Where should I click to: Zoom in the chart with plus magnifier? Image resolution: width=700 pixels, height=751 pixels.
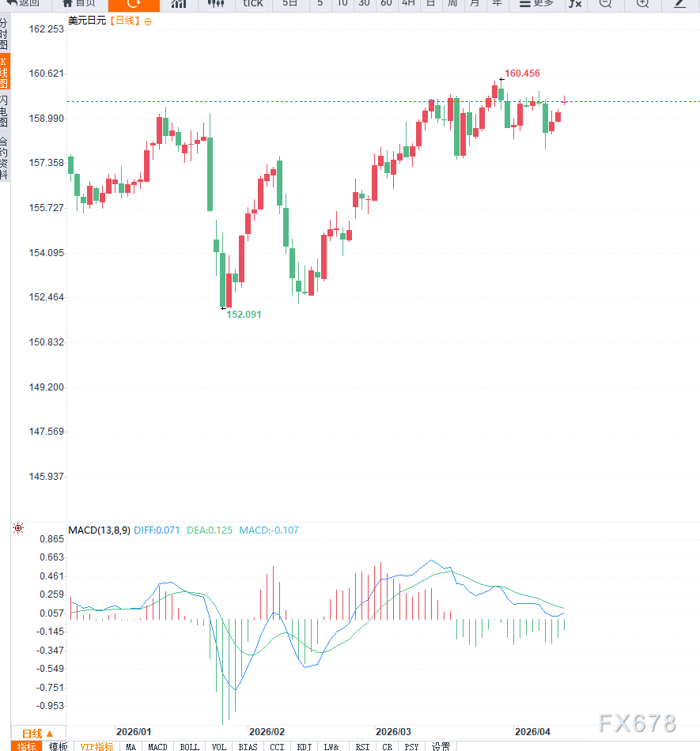point(642,4)
